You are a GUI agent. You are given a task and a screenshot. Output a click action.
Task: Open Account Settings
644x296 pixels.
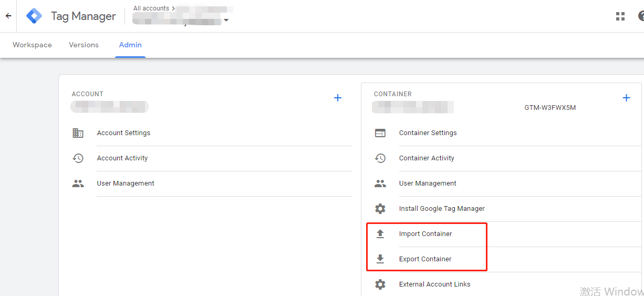123,133
